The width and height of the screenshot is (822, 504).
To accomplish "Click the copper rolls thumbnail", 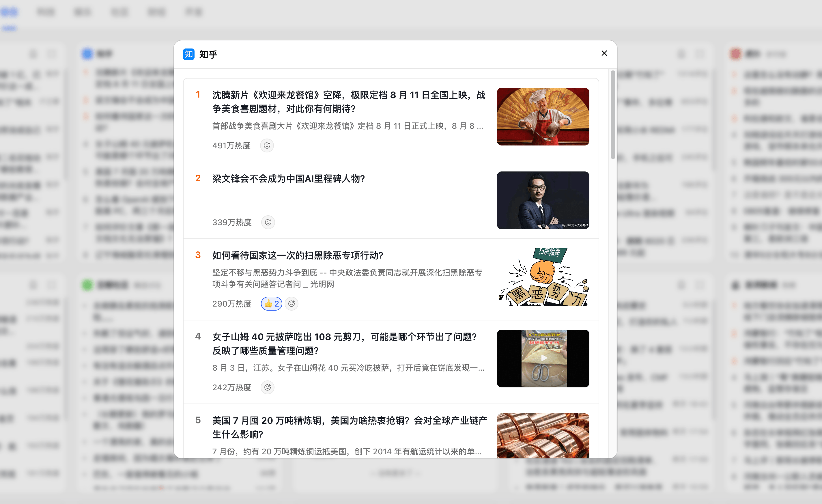I will [x=543, y=436].
